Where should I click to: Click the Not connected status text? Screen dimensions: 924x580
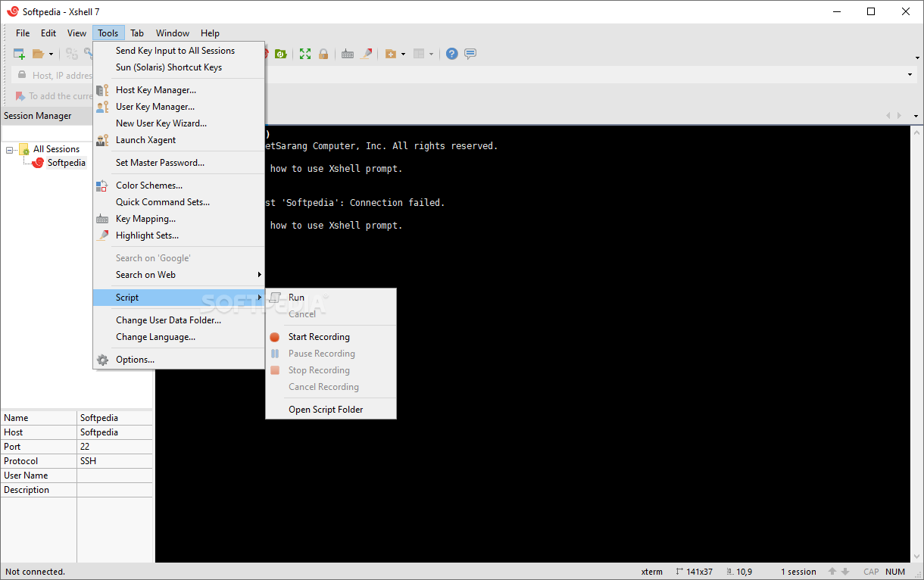[36, 572]
